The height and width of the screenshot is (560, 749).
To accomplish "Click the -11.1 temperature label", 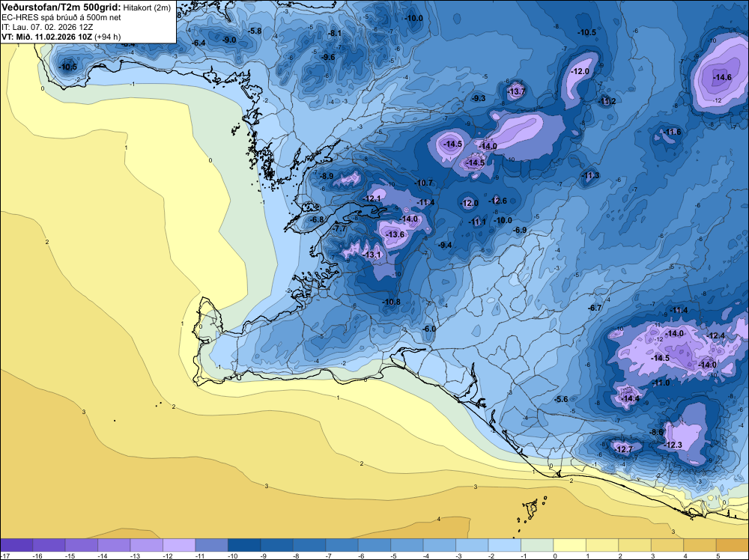I will pyautogui.click(x=476, y=222).
